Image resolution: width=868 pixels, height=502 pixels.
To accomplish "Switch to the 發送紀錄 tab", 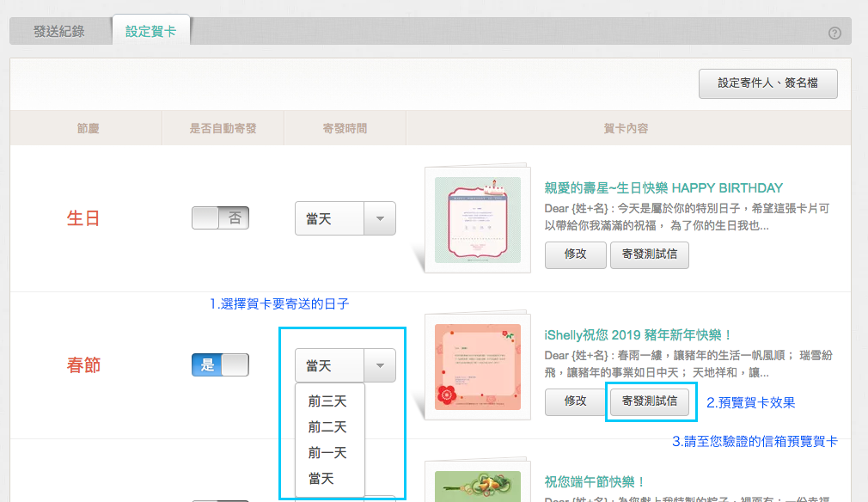I will coord(59,32).
